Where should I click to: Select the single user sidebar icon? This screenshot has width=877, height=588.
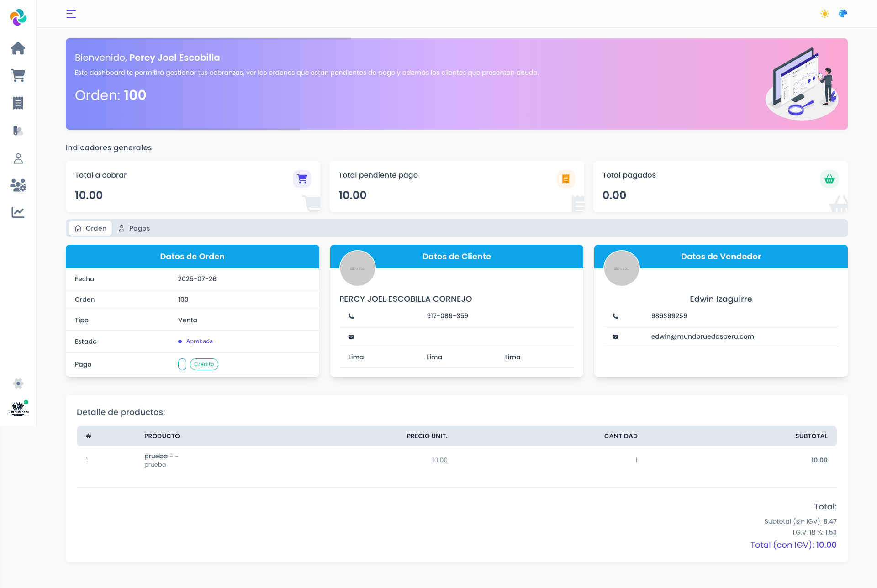point(18,158)
